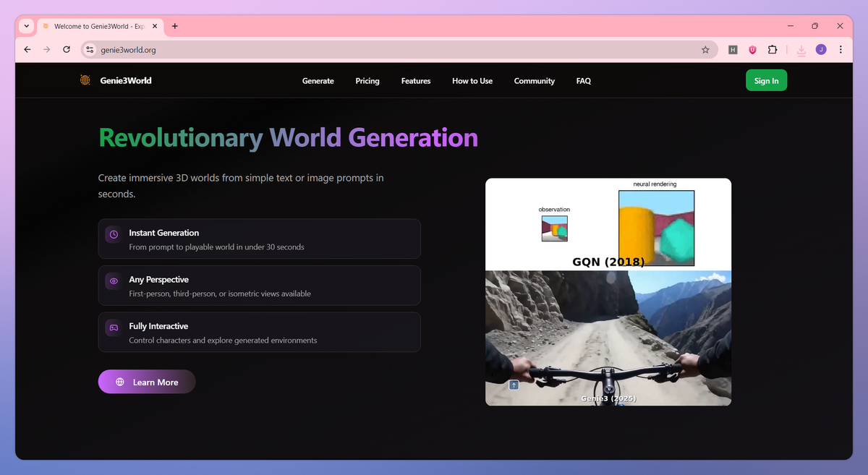Close the Welcome to Genie3World tab

[156, 26]
